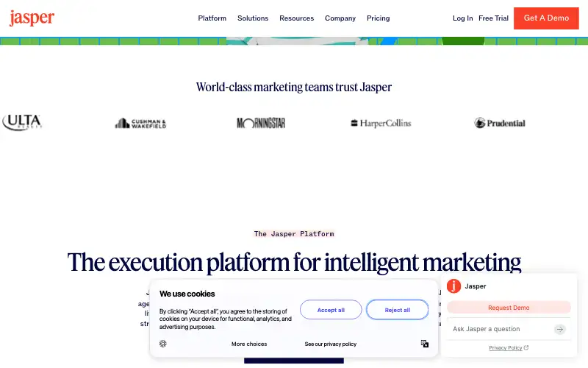The width and height of the screenshot is (588, 368).
Task: Open the Resources navigation menu
Action: (x=297, y=18)
